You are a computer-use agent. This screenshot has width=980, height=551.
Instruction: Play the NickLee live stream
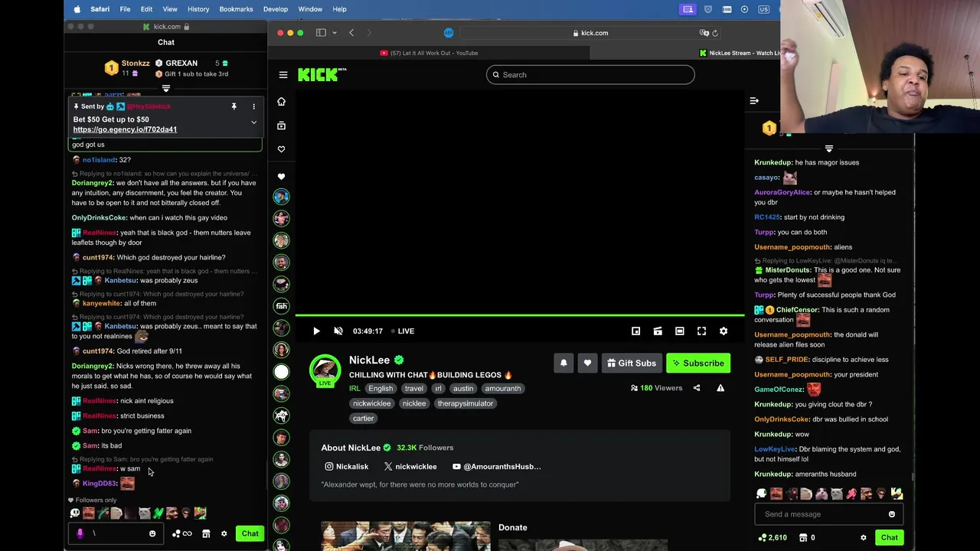316,331
